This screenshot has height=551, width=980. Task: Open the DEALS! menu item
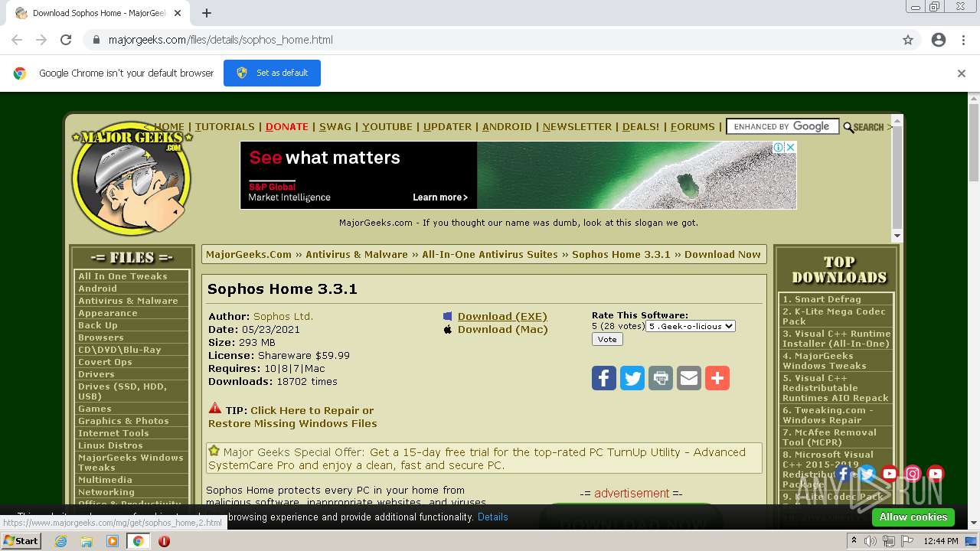tap(641, 127)
